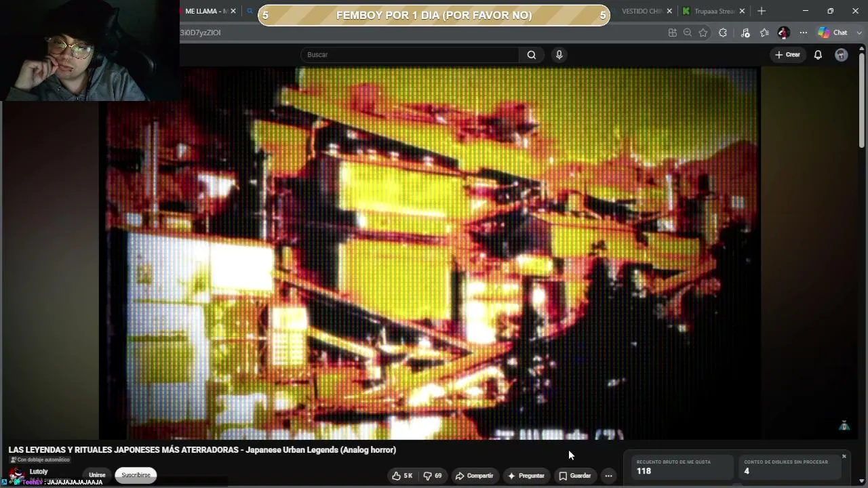Open the YouTube account avatar menu

[x=841, y=55]
